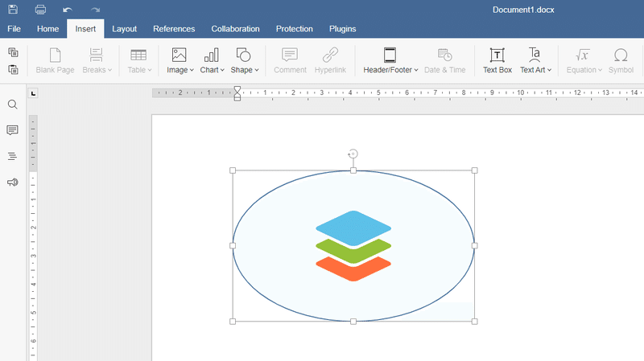Image resolution: width=644 pixels, height=361 pixels.
Task: Open the Shape dropdown
Action: pyautogui.click(x=245, y=61)
